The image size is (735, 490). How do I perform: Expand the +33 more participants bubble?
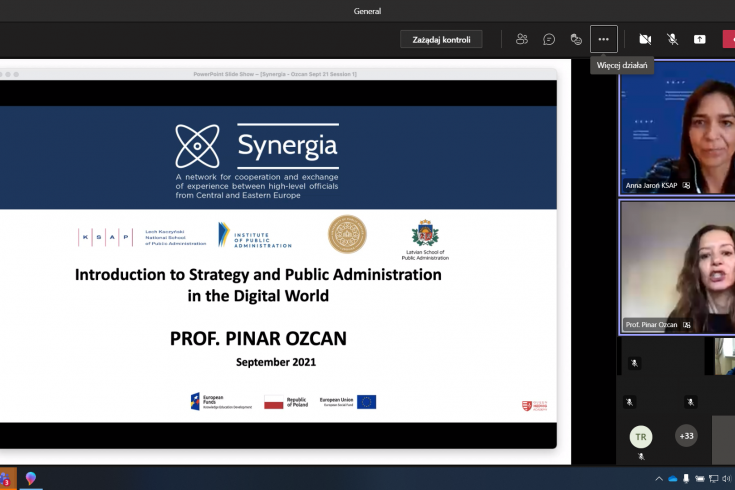pyautogui.click(x=687, y=436)
